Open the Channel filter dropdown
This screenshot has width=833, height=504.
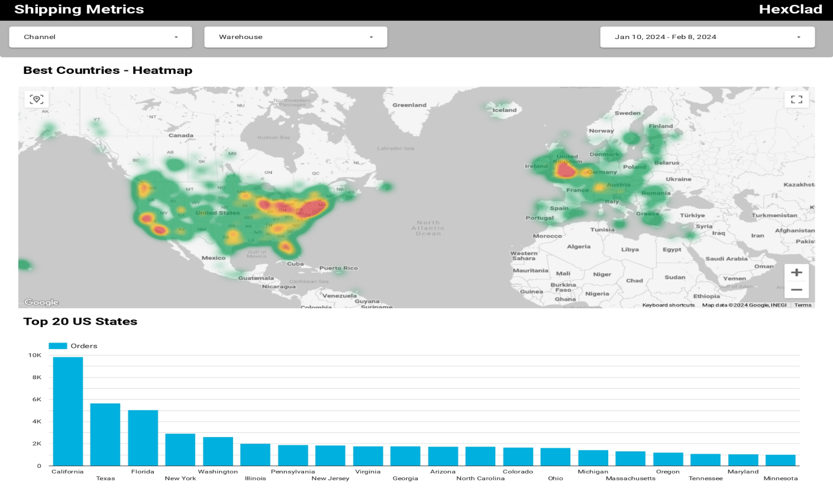[101, 37]
